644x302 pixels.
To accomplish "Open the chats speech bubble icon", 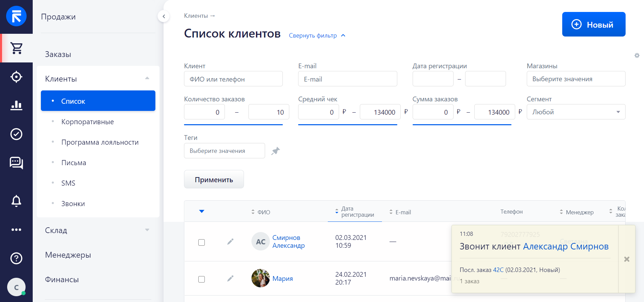I will [16, 163].
